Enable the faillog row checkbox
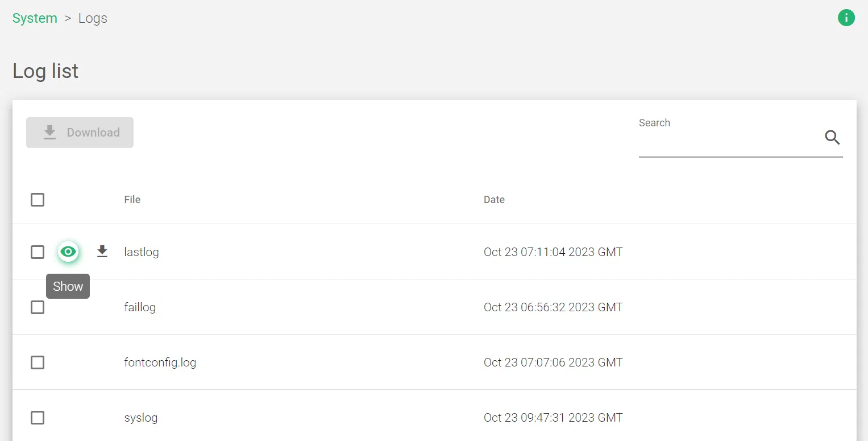 coord(38,307)
